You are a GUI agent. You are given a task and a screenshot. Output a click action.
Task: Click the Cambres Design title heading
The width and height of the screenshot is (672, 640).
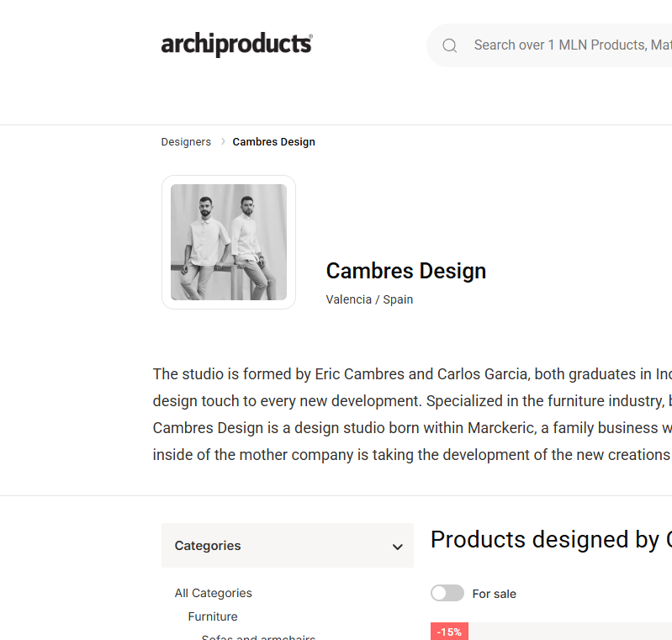[406, 271]
